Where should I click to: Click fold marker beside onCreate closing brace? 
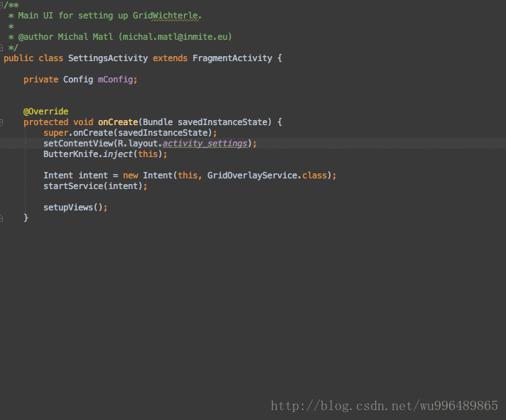click(x=2, y=218)
